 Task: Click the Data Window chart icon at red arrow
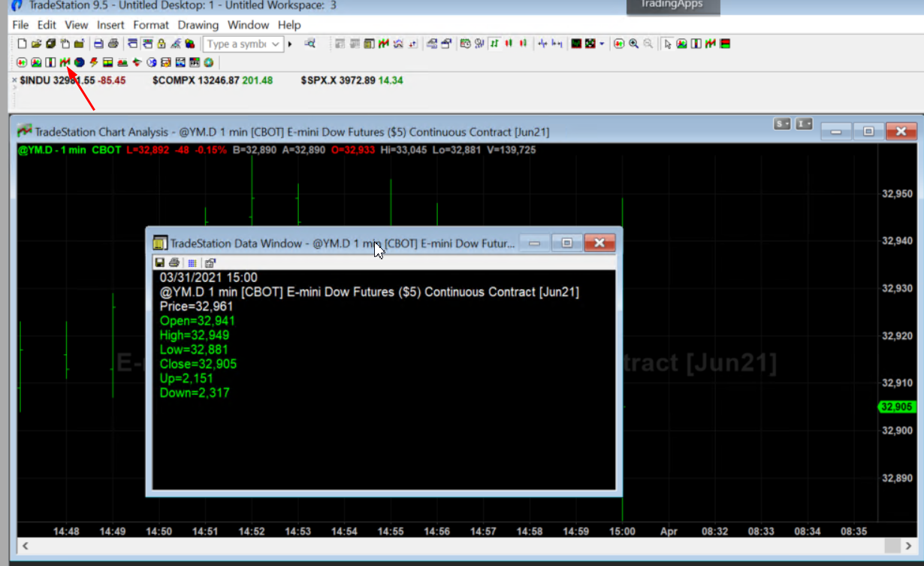(65, 62)
